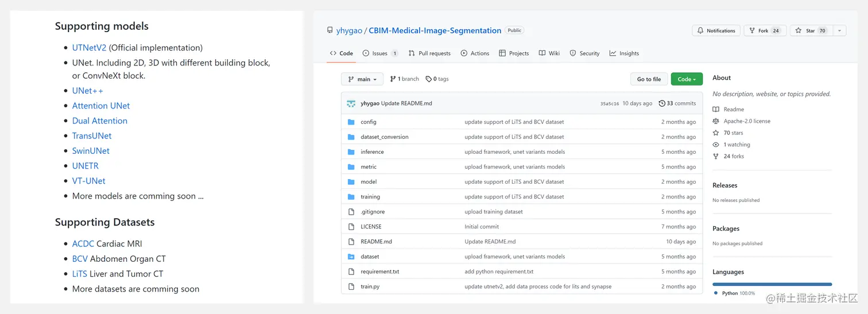This screenshot has width=868, height=314.
Task: Open the Releases heading
Action: click(x=724, y=185)
